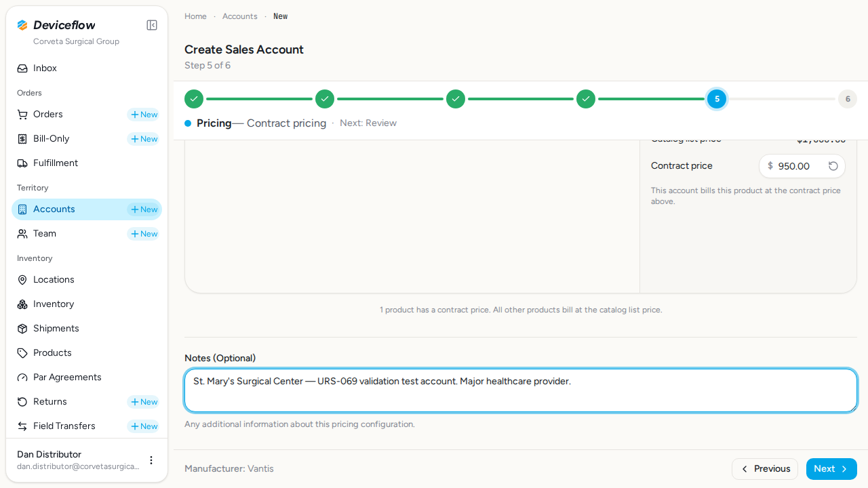The image size is (868, 488).
Task: Create new Field Transfer
Action: point(143,426)
